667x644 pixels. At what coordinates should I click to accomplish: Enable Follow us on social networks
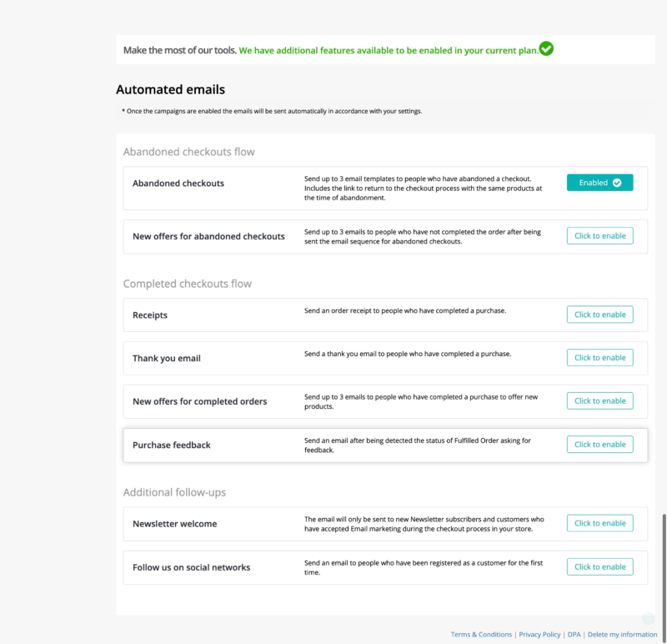tap(599, 567)
